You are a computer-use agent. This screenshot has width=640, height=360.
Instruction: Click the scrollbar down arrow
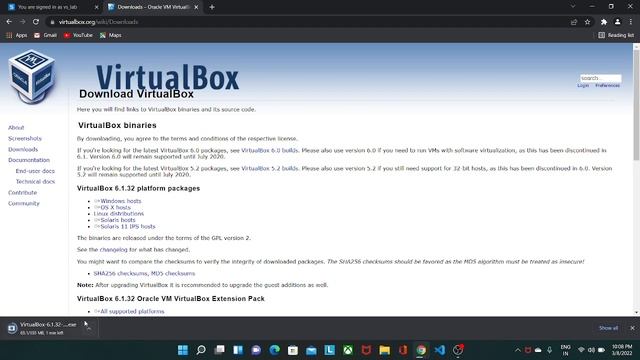coord(636,313)
